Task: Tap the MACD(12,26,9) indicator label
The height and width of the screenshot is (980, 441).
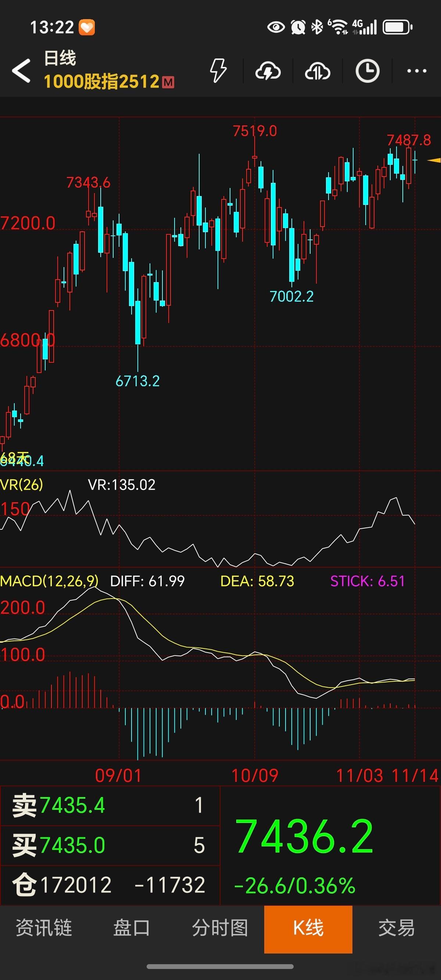Action: pyautogui.click(x=49, y=581)
